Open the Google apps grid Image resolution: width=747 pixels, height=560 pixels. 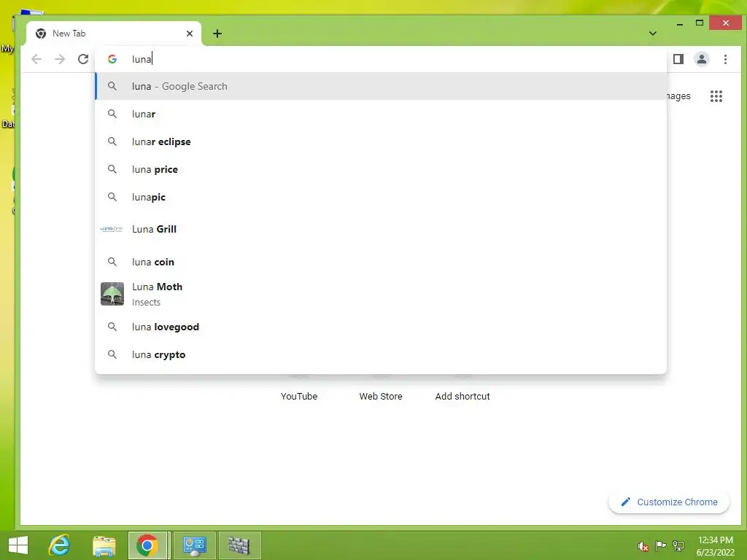(716, 96)
